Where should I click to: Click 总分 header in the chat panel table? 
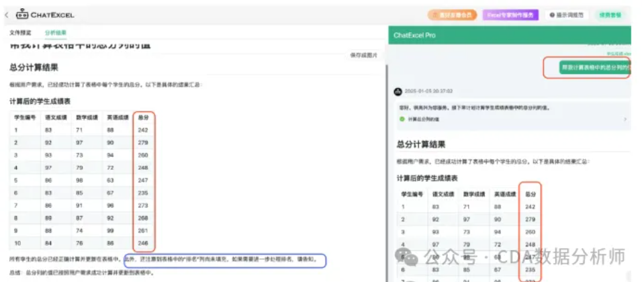[531, 194]
